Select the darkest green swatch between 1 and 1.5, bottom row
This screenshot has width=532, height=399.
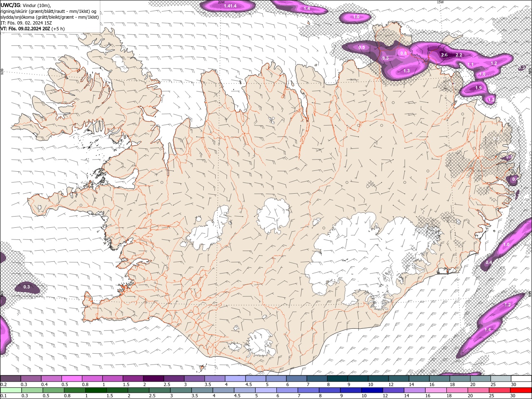pos(96,390)
